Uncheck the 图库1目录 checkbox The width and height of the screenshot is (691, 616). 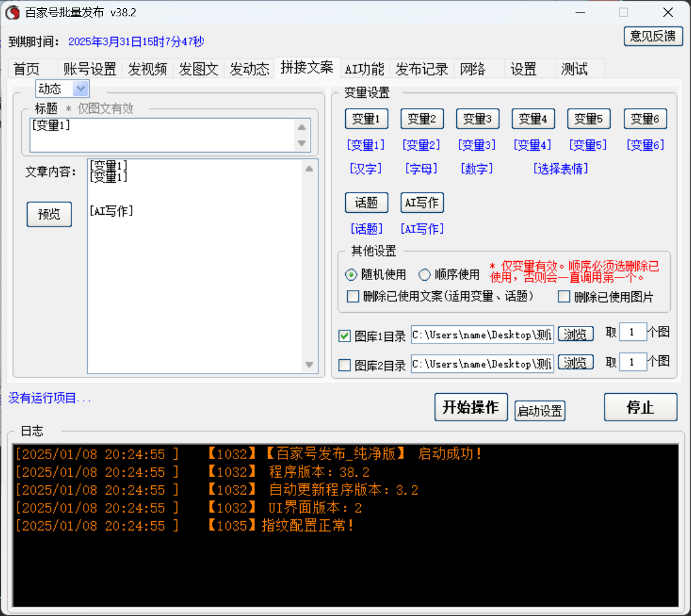click(345, 336)
